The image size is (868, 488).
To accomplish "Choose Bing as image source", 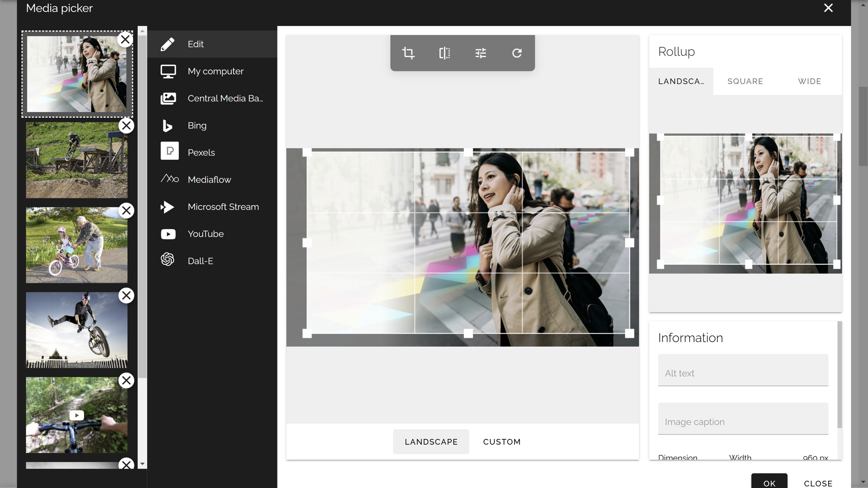I will 212,125.
